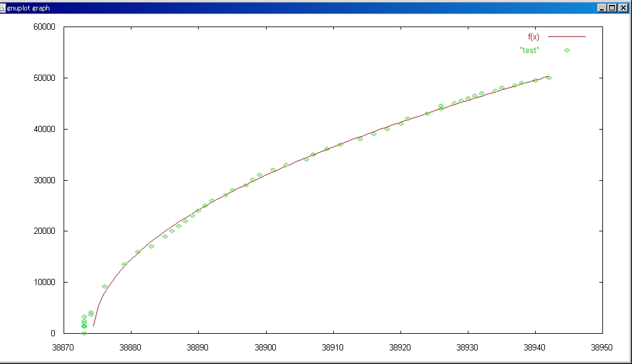Viewport: 632px width, 364px height.
Task: Minimize the gnuplot graph window
Action: pyautogui.click(x=602, y=7)
